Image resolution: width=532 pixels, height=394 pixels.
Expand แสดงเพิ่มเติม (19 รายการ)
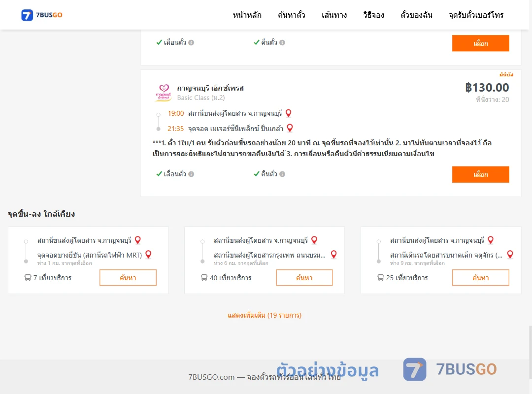click(x=265, y=315)
